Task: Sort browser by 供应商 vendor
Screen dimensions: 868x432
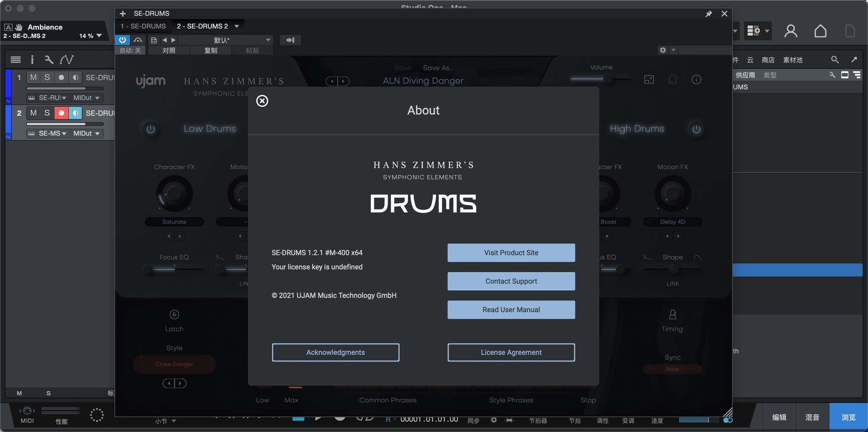Action: 745,75
